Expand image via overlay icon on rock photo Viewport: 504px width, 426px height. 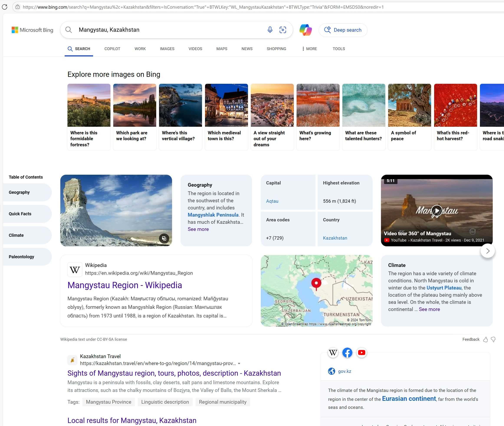tap(164, 238)
